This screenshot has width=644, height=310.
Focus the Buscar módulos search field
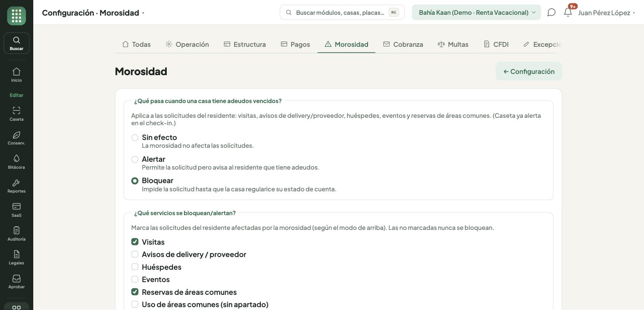pyautogui.click(x=342, y=12)
